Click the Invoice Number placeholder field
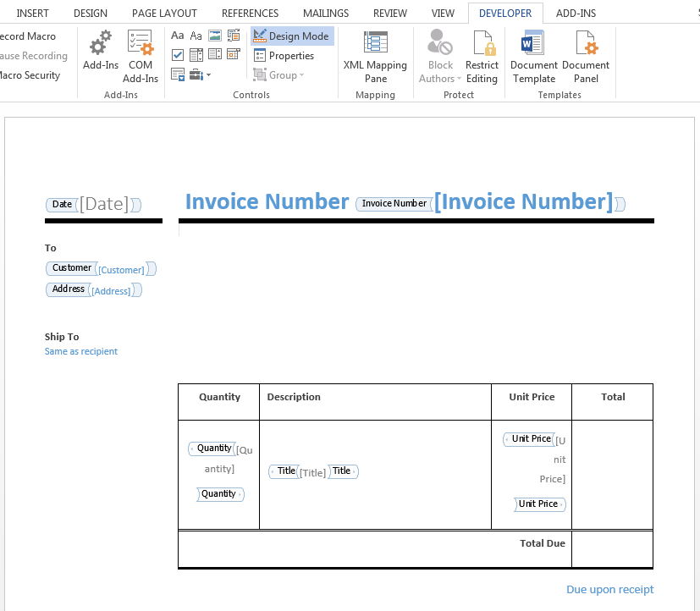 click(x=522, y=201)
